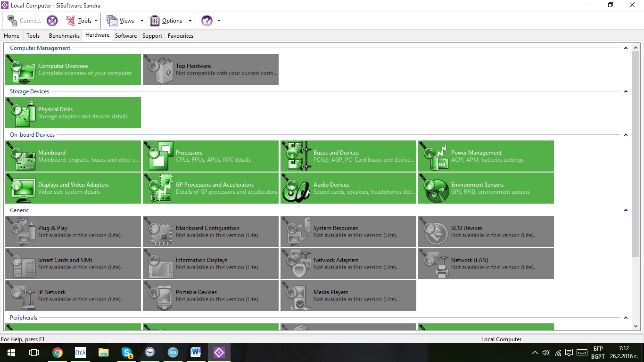Click the purple Help question mark icon
The height and width of the screenshot is (362, 644).
(x=206, y=21)
